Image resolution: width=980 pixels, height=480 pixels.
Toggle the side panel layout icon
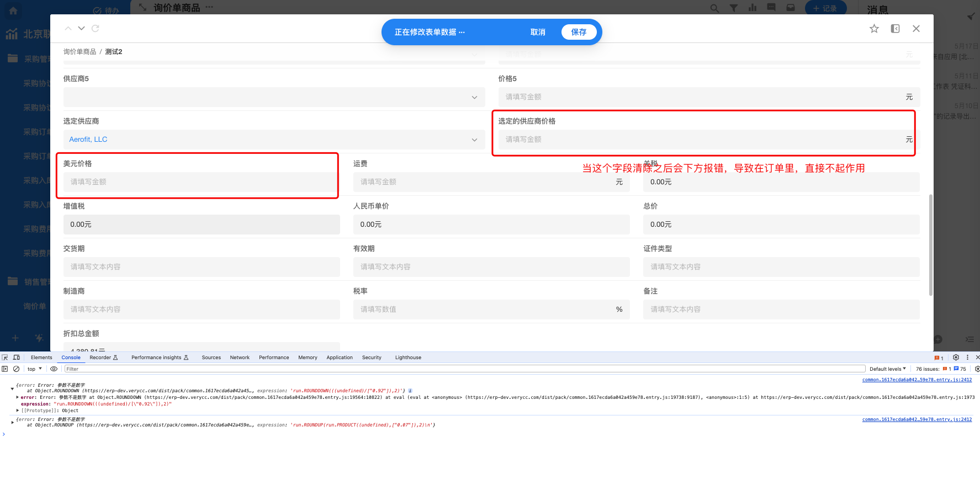point(895,29)
